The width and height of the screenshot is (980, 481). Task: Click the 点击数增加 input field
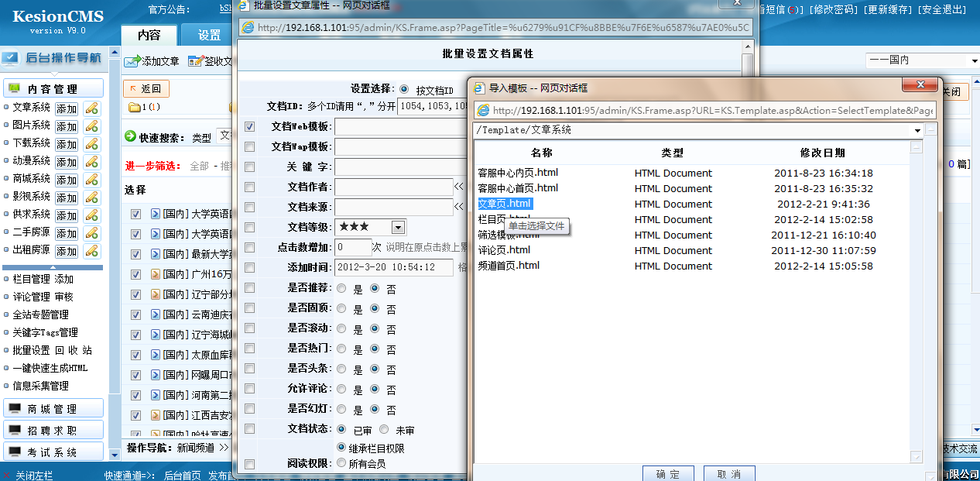[353, 247]
